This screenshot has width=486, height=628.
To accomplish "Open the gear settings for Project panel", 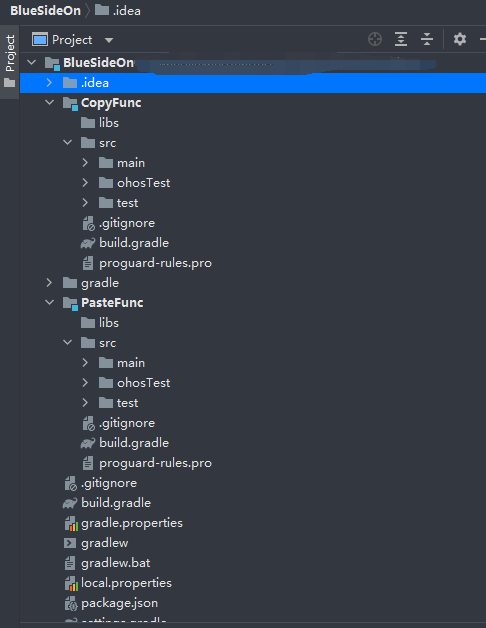I will [x=460, y=39].
